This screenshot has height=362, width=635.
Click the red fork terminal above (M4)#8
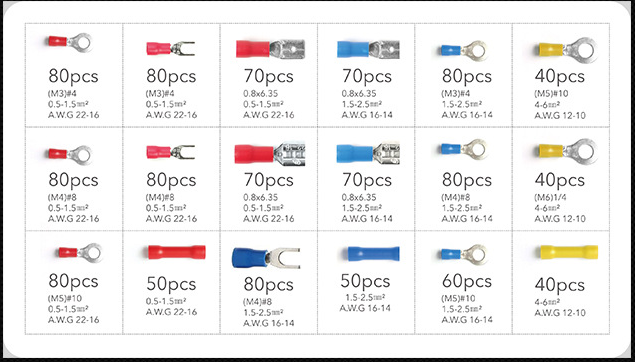(170, 152)
